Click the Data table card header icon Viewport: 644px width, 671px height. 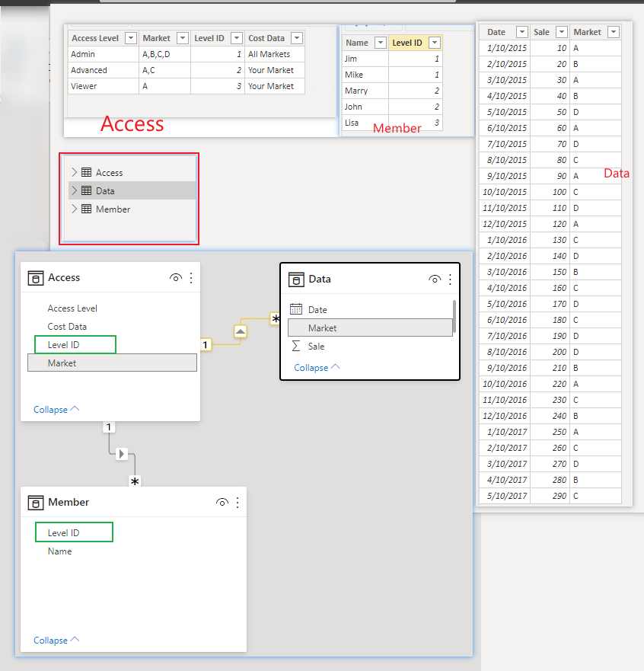[x=296, y=280]
